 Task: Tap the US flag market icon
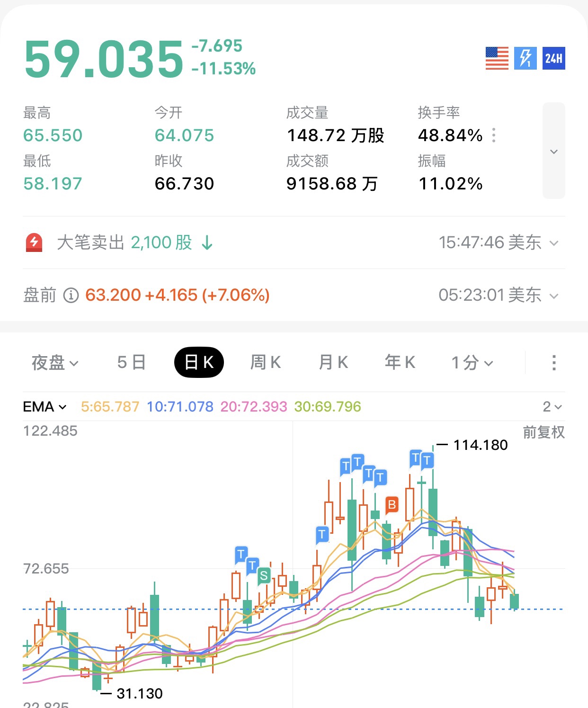(x=497, y=58)
